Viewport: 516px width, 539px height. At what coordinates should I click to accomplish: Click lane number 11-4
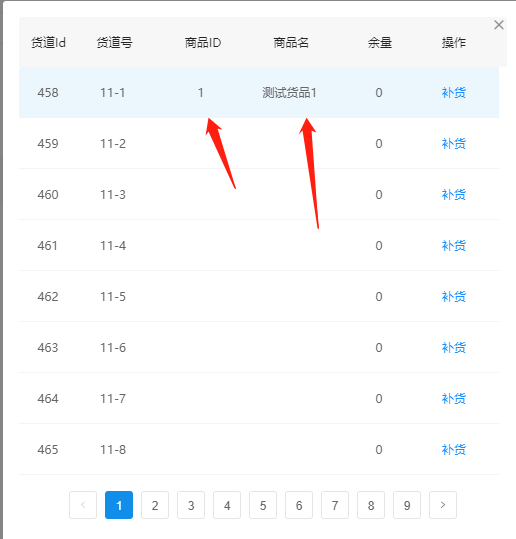click(113, 246)
